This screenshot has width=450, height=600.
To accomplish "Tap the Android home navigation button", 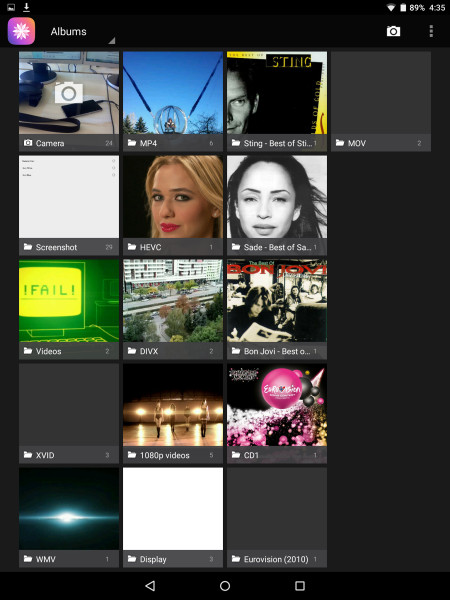I will (x=225, y=585).
